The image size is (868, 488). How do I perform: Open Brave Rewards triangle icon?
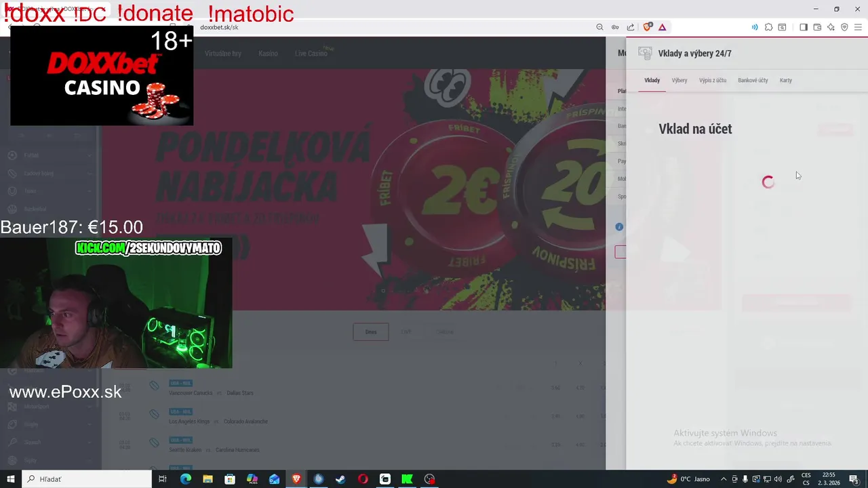662,27
